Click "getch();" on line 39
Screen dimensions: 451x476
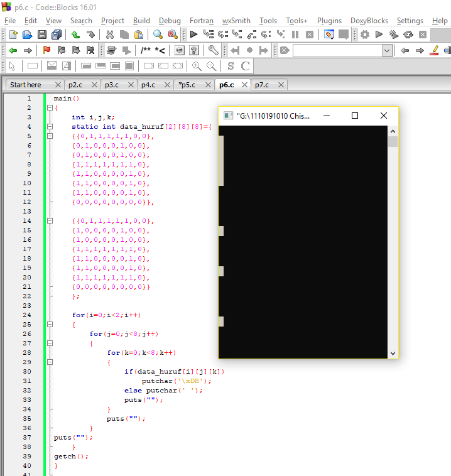71,457
